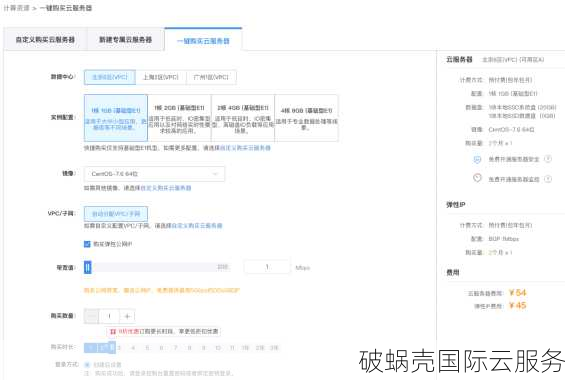Click the 免费开通服务器安全 link text
This screenshot has height=380, width=565.
point(514,159)
